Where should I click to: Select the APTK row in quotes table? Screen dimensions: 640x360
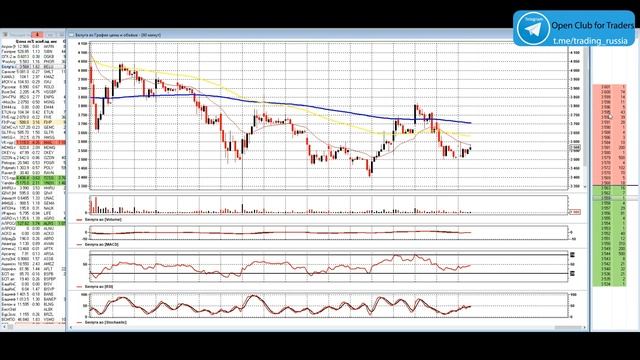click(33, 249)
